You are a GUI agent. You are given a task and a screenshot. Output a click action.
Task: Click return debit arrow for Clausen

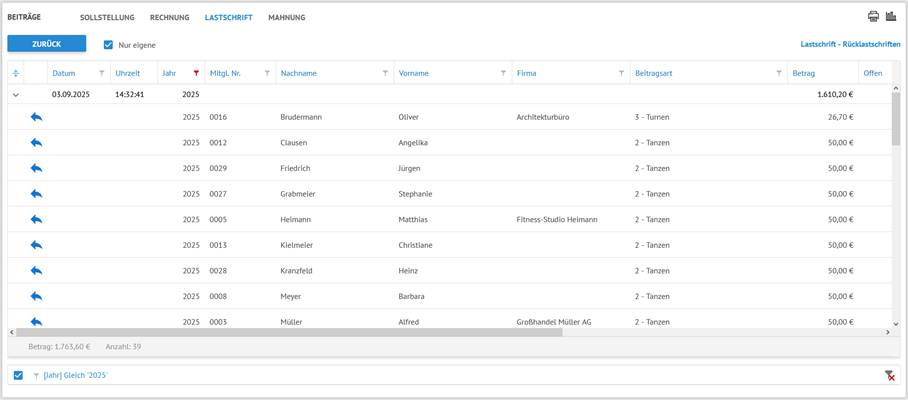click(36, 143)
